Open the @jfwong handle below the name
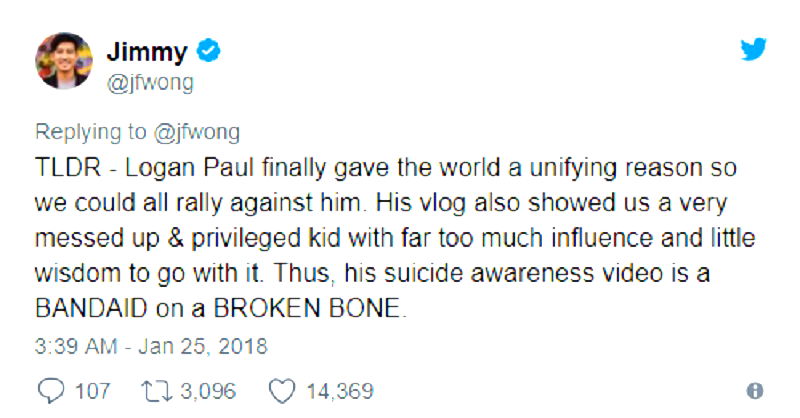This screenshot has height=418, width=800. [149, 83]
